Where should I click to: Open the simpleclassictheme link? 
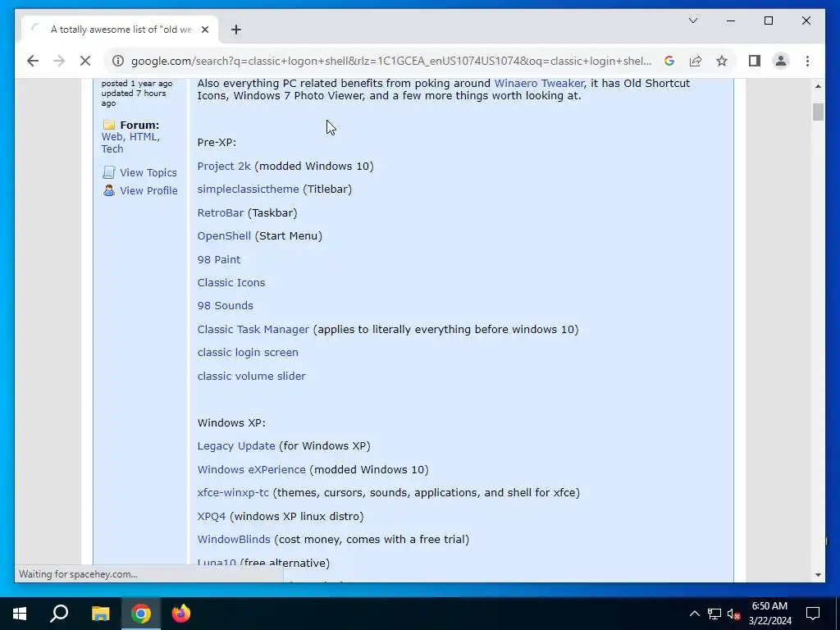(248, 189)
